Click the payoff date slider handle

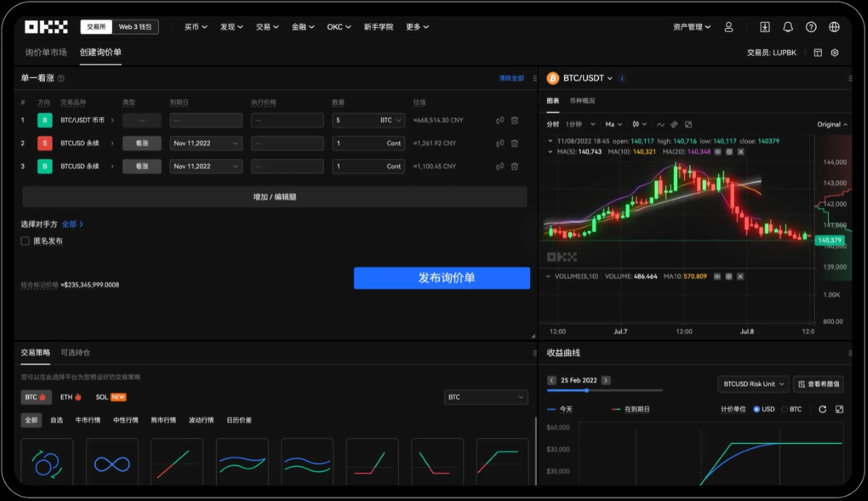(586, 390)
